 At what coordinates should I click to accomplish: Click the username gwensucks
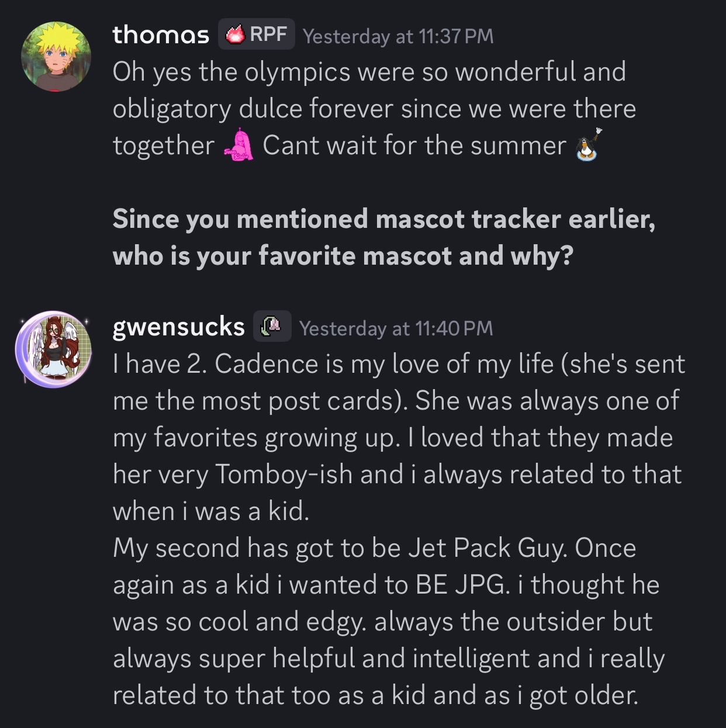(x=178, y=327)
